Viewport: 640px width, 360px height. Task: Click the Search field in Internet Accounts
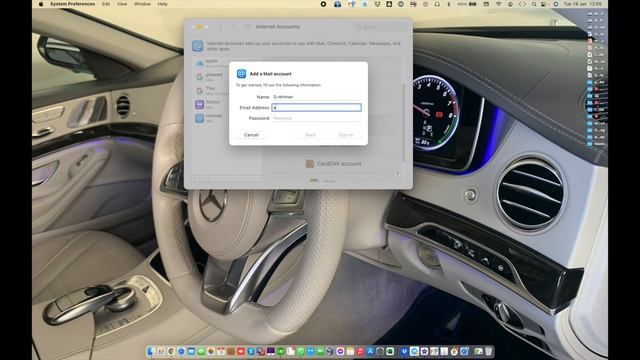[x=380, y=27]
